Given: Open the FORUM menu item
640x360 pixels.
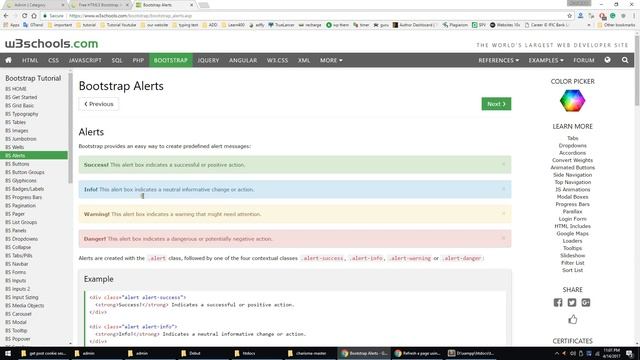Looking at the screenshot, I should [x=584, y=60].
